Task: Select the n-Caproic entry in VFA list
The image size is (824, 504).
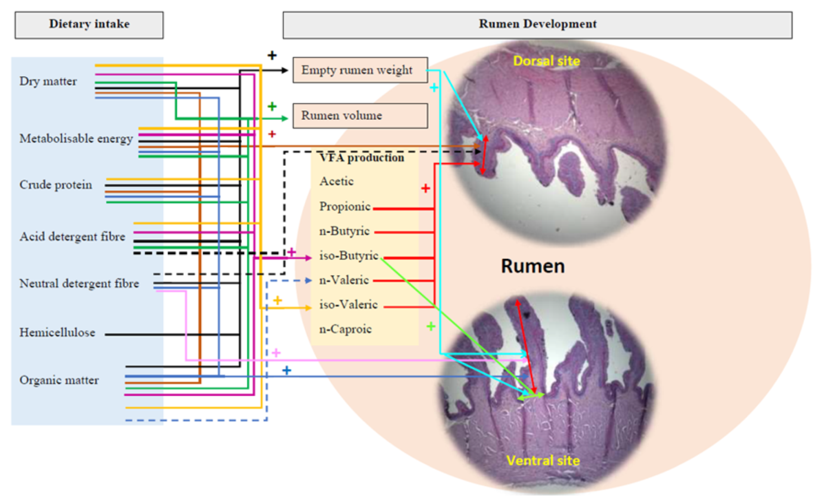Action: click(x=345, y=329)
